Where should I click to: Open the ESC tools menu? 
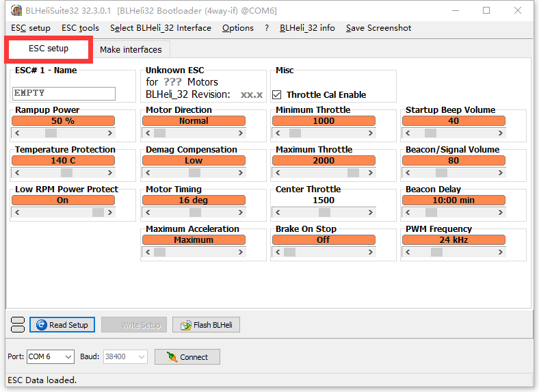(x=80, y=28)
